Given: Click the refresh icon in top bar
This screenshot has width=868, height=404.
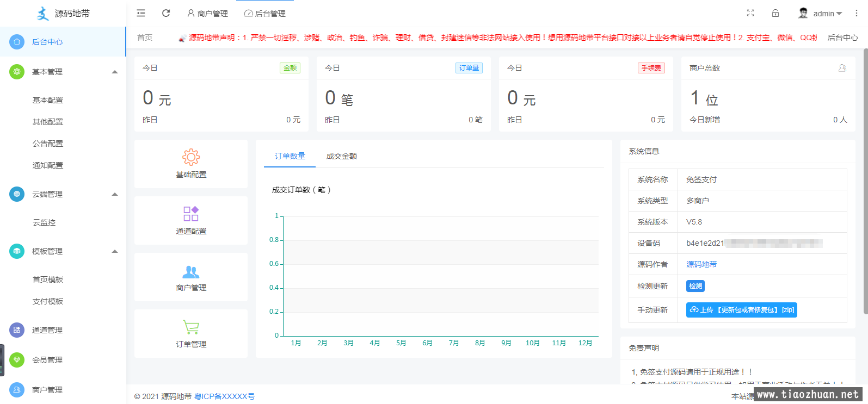Looking at the screenshot, I should (x=166, y=13).
